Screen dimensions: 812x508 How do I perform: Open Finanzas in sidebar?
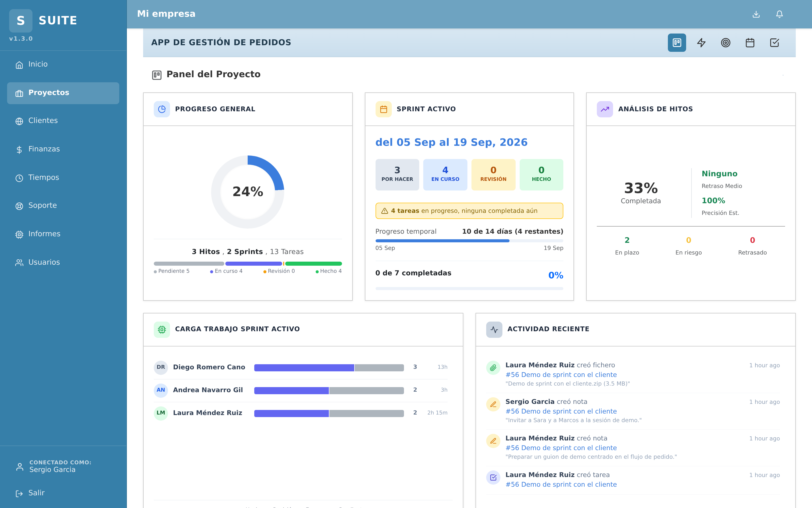tap(63, 150)
